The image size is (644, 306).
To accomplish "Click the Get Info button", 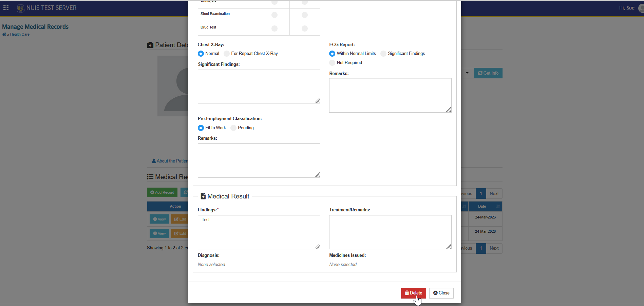I will coord(488,73).
